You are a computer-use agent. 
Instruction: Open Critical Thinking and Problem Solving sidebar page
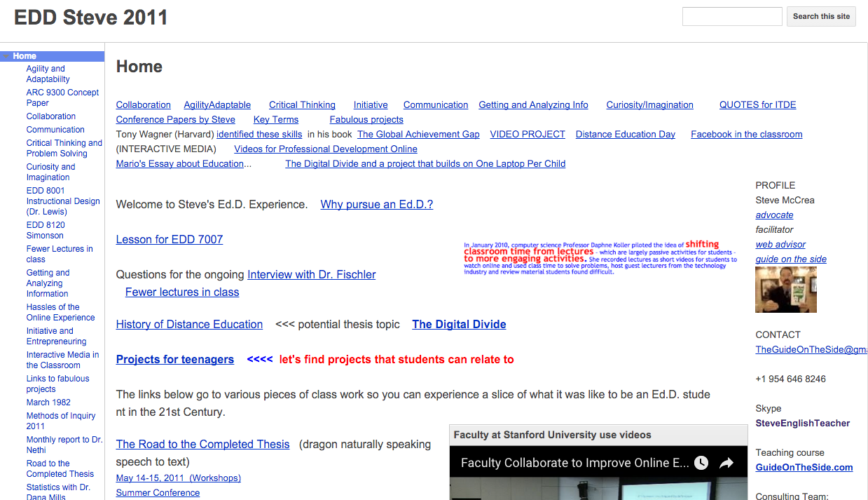[64, 148]
